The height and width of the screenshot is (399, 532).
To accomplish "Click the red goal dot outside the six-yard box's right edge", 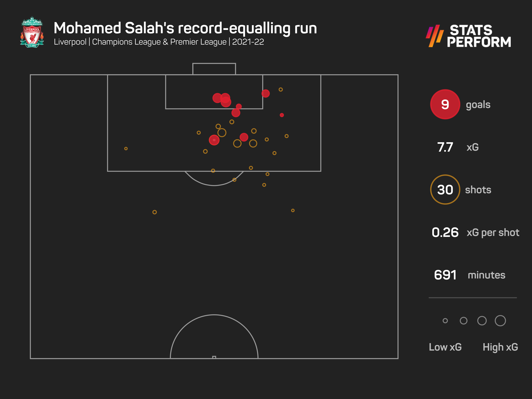I will coord(265,93).
